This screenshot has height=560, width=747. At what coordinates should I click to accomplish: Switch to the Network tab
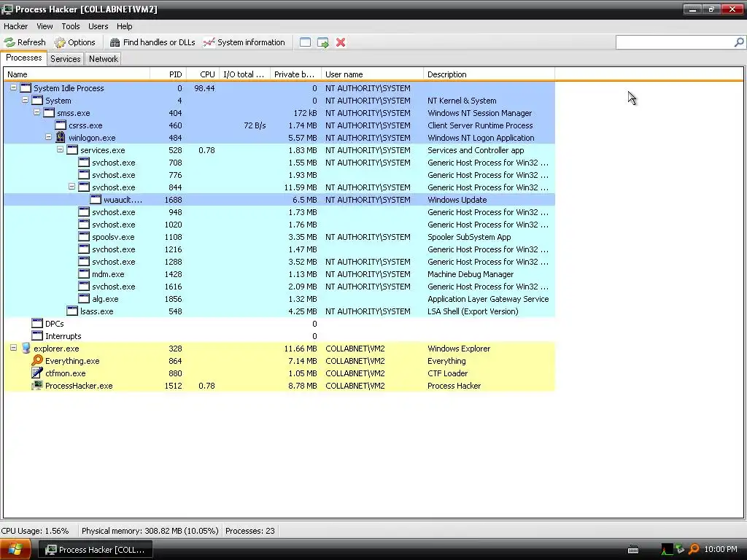tap(104, 59)
